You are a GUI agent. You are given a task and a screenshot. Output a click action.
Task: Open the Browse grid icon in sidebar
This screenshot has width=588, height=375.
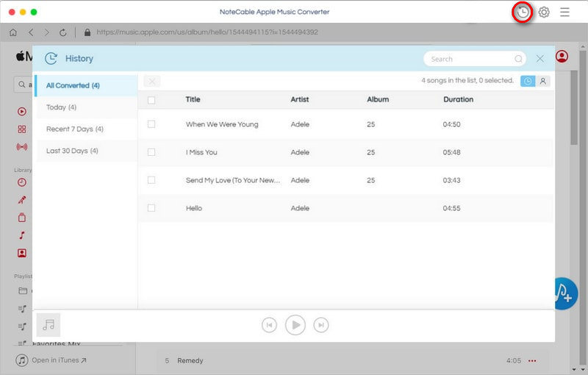[22, 129]
